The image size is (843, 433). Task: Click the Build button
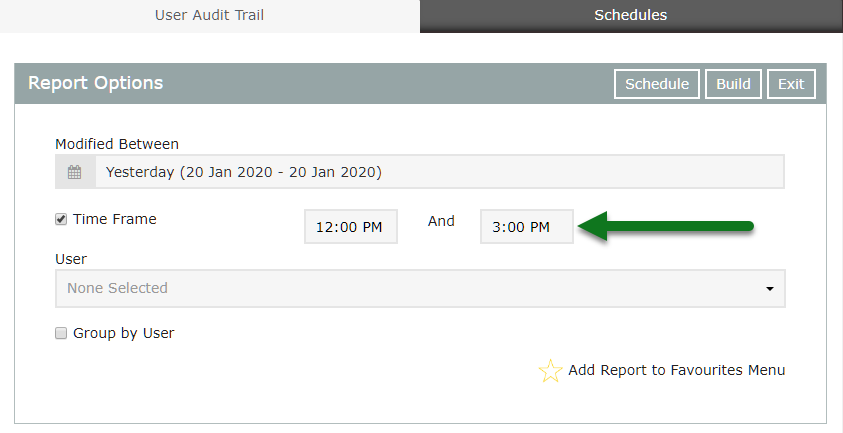pyautogui.click(x=733, y=84)
